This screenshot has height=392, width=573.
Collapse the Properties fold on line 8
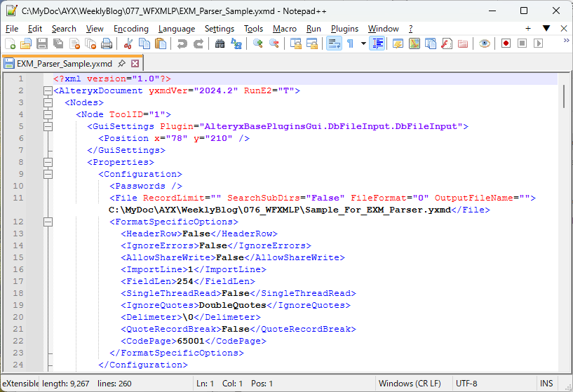48,162
